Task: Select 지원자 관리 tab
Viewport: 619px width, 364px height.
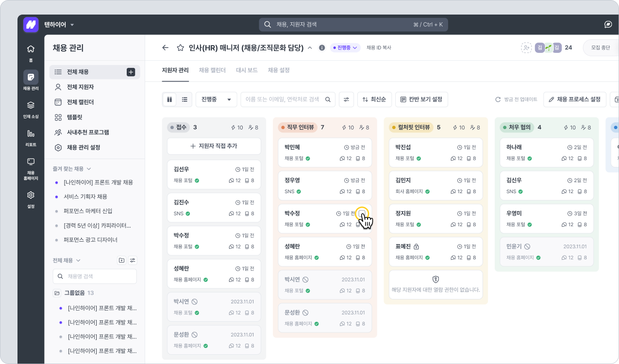Action: coord(175,70)
